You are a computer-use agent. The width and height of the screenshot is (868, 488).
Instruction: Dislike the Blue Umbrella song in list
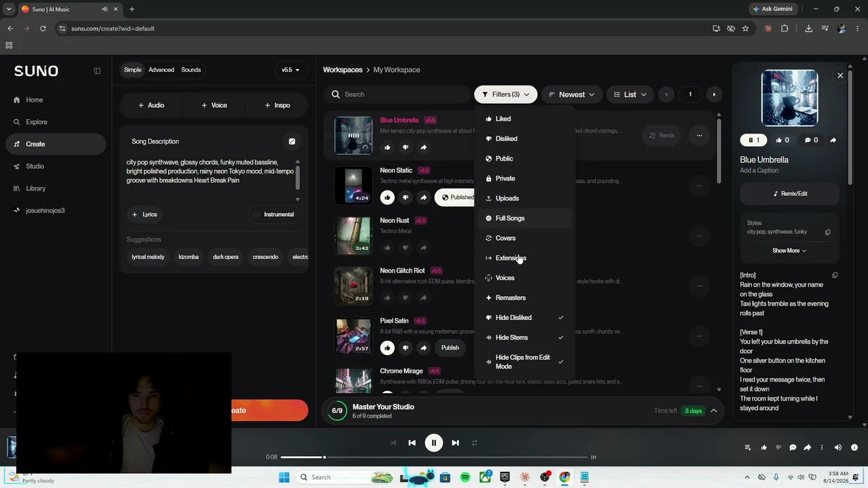tap(406, 147)
